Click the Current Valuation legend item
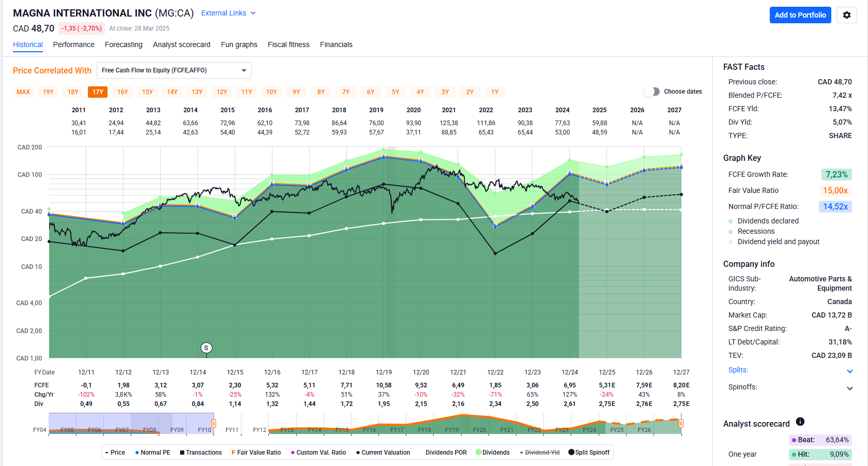The image size is (868, 466). click(383, 453)
